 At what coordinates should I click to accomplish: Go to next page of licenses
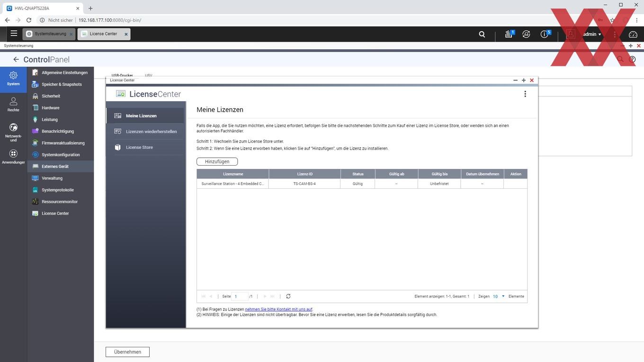pos(265,296)
